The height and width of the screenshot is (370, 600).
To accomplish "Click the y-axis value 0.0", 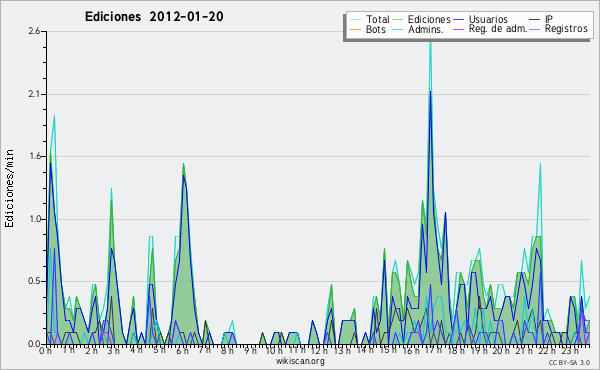I will 34,344.
